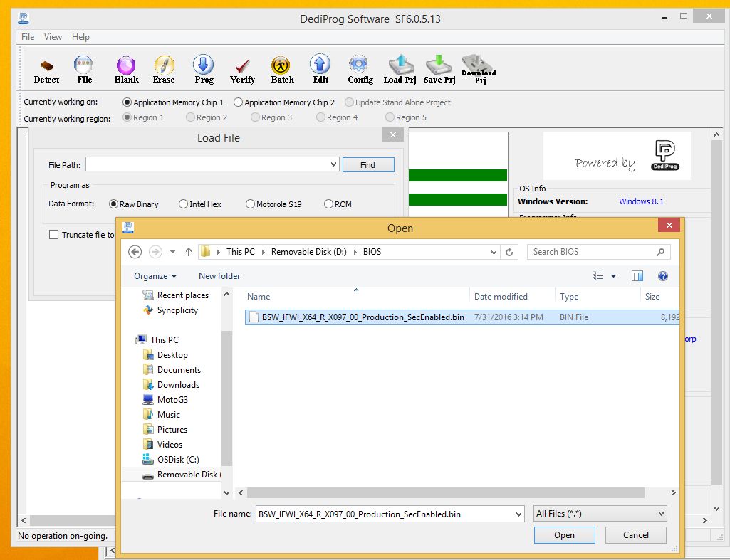Click the Detect chip toolbar icon
The image size is (730, 560).
tap(46, 69)
